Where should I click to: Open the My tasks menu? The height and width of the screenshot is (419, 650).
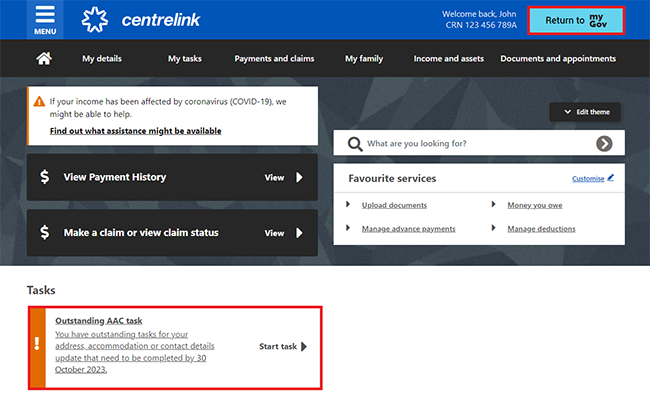point(185,58)
